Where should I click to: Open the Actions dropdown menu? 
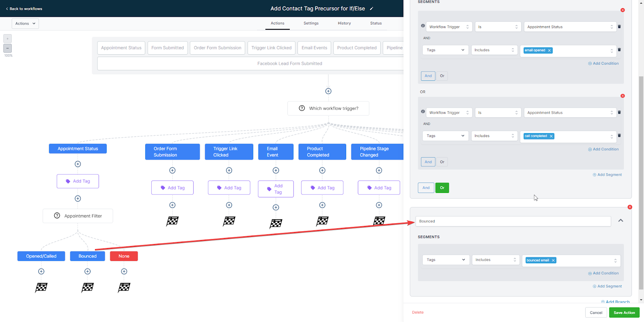[x=25, y=24]
